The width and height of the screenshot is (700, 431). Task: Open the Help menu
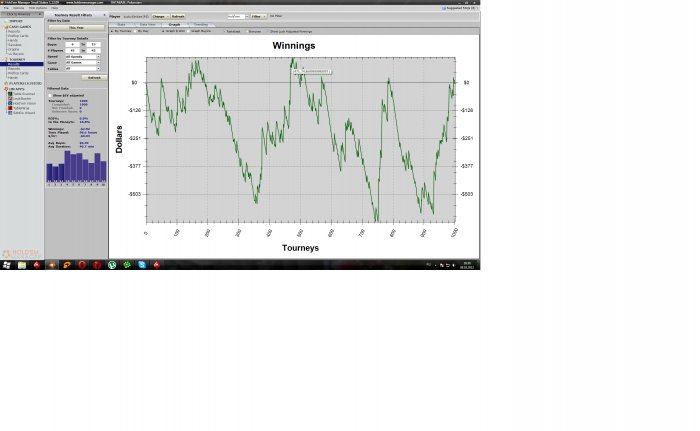[x=54, y=8]
